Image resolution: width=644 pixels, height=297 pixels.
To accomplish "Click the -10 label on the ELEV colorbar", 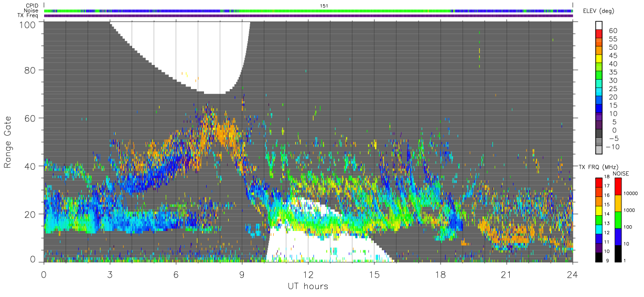I will click(x=613, y=146).
